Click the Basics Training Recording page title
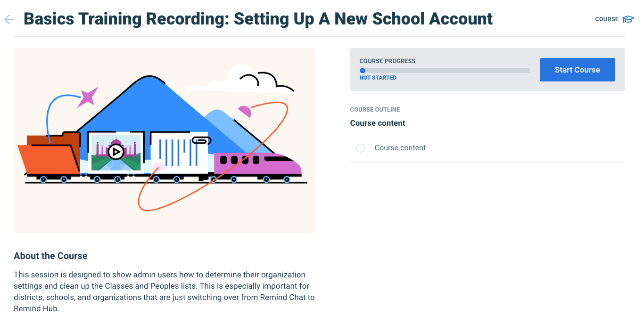 pos(258,19)
